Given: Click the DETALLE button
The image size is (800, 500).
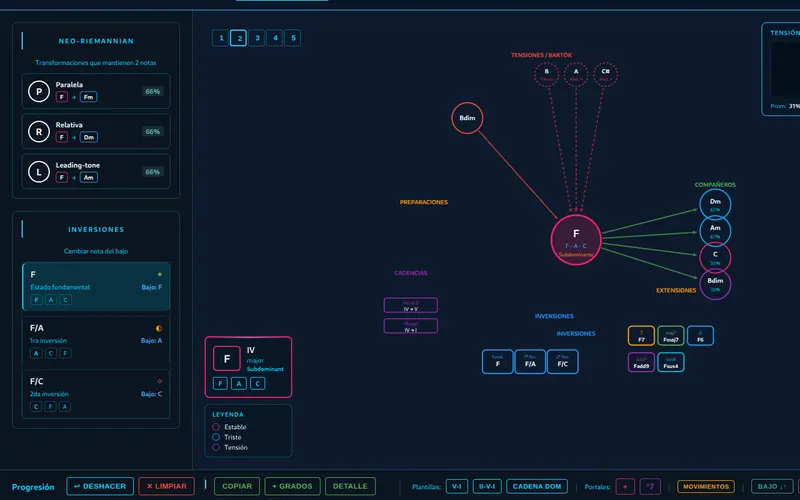Looking at the screenshot, I should coord(350,486).
